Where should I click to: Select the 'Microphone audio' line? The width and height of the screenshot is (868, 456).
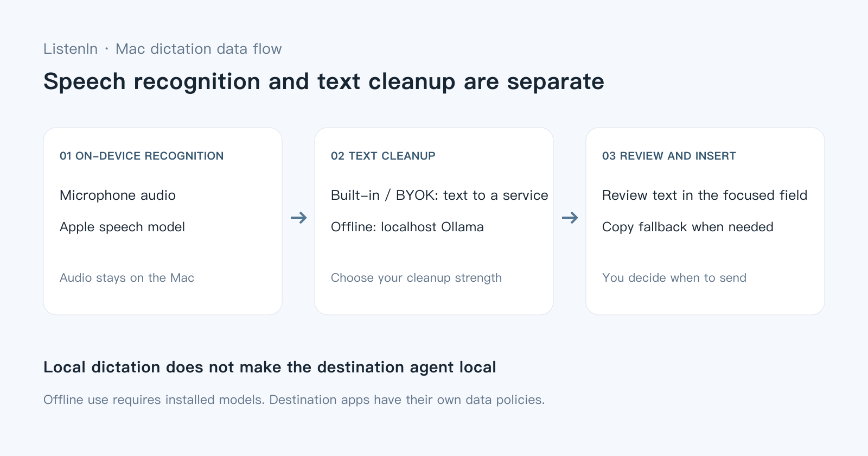[x=118, y=195]
